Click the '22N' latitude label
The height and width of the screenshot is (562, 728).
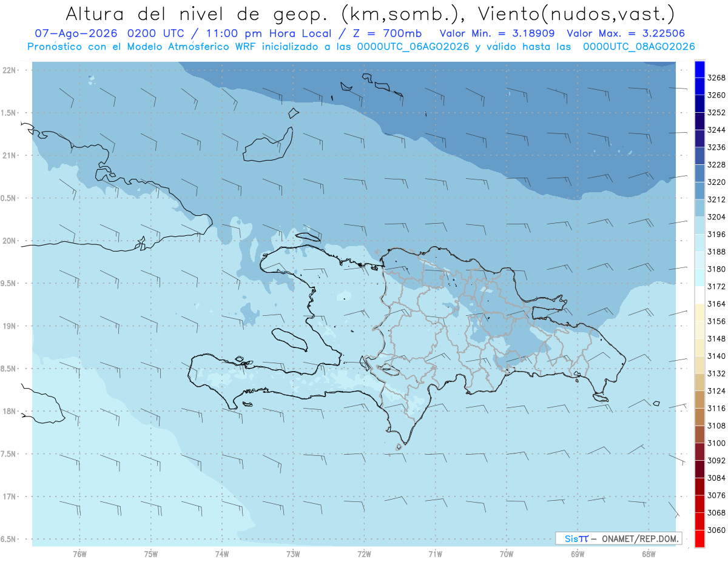click(10, 70)
